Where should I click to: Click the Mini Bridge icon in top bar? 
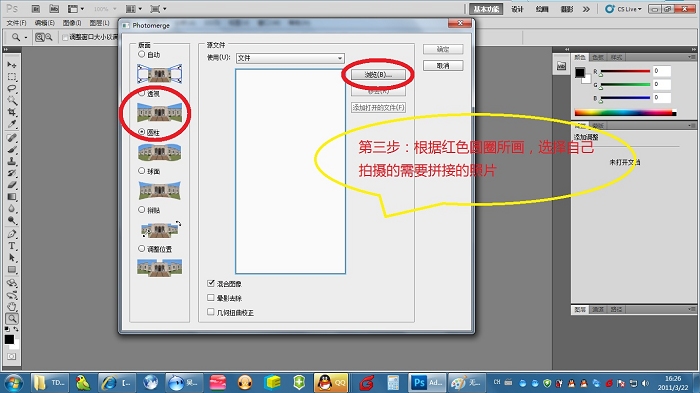coord(54,8)
